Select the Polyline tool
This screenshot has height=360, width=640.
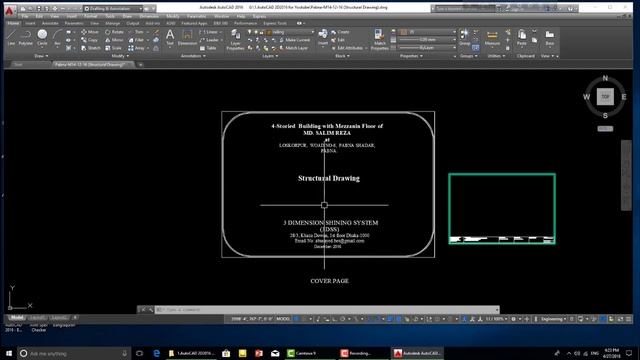(x=25, y=37)
